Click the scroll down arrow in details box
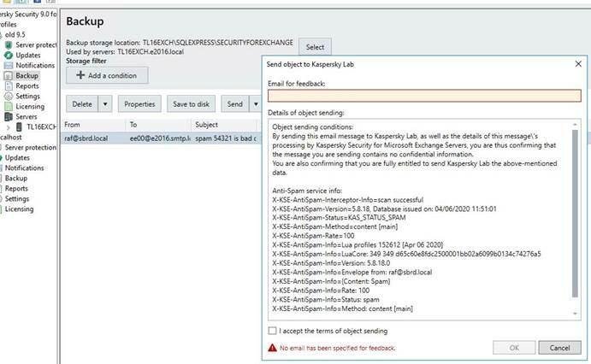The height and width of the screenshot is (364, 591). [x=575, y=314]
